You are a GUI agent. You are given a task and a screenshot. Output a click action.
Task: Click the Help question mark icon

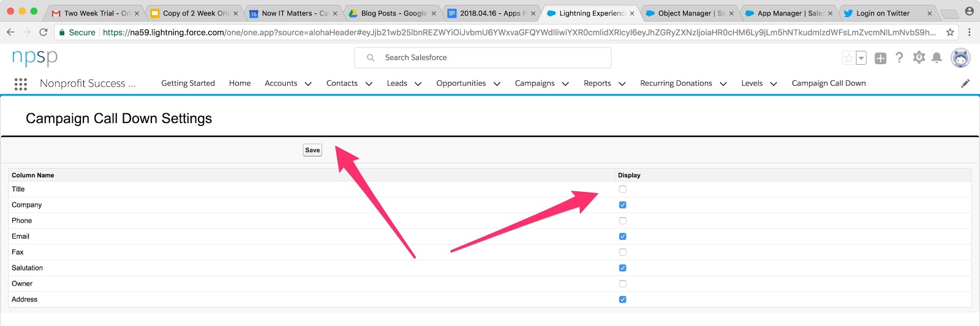tap(899, 57)
